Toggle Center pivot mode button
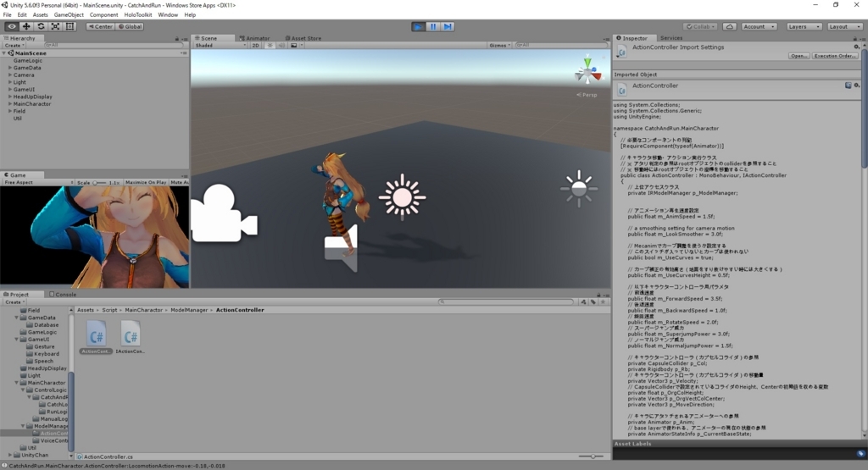The image size is (868, 470). click(100, 26)
